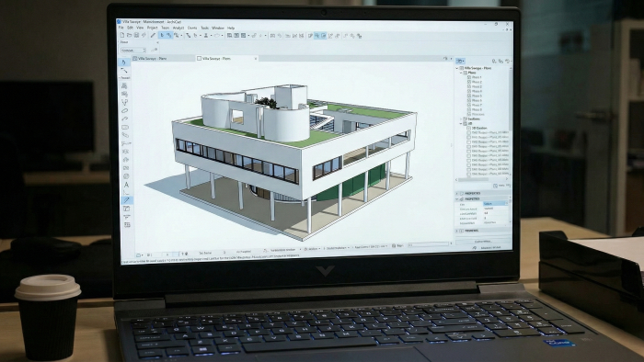Collapse the Villa Savoye root node in Navigator
Image resolution: width=644 pixels, height=362 pixels.
click(456, 68)
